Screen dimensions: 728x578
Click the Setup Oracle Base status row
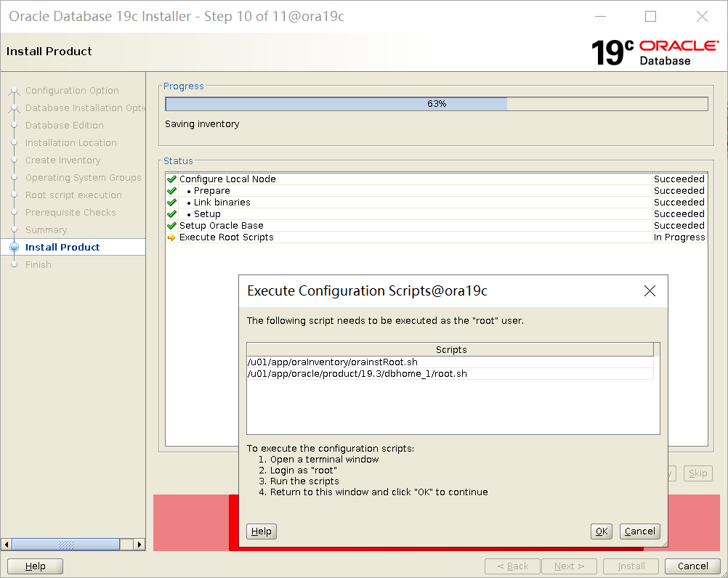437,225
